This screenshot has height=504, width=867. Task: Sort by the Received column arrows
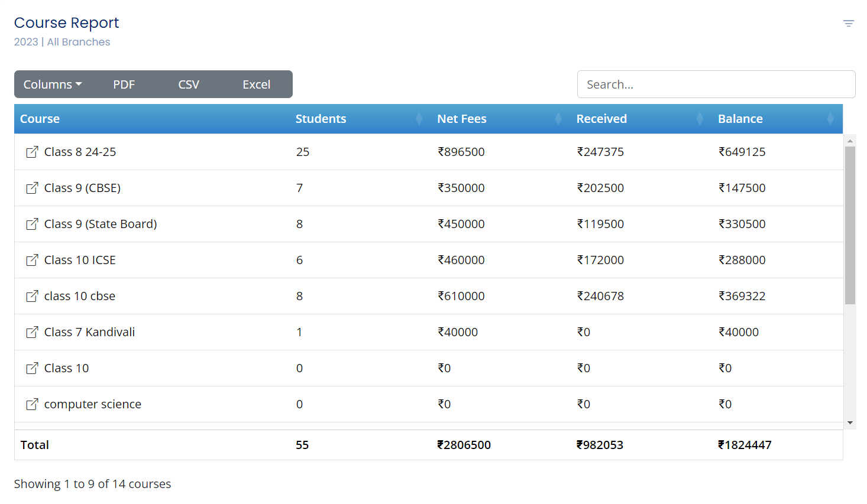pyautogui.click(x=700, y=119)
